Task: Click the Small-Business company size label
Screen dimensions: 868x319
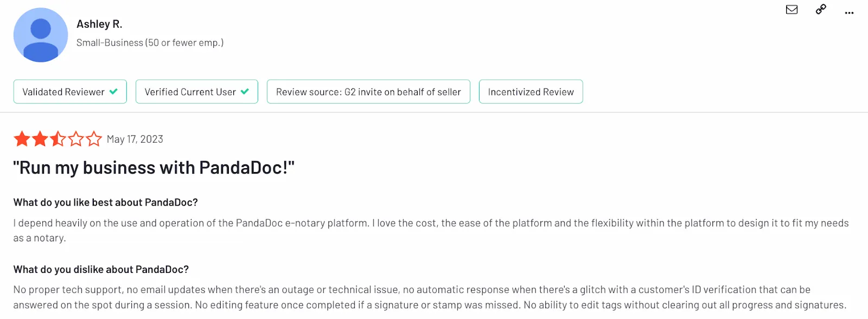Action: coord(150,42)
